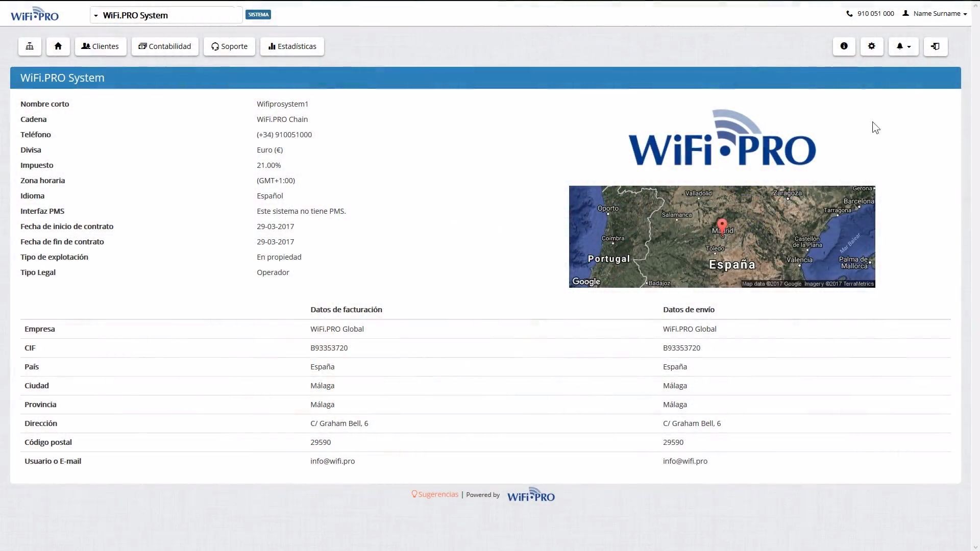Open the Clientes menu
Viewport: 980px width, 551px height.
pos(101,46)
